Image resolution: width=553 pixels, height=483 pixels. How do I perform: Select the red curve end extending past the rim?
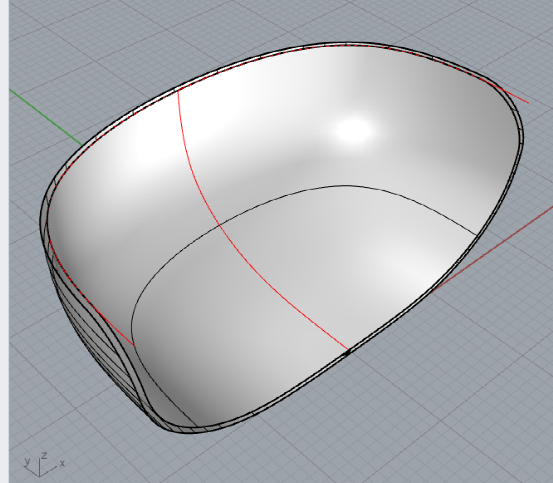coord(516,96)
